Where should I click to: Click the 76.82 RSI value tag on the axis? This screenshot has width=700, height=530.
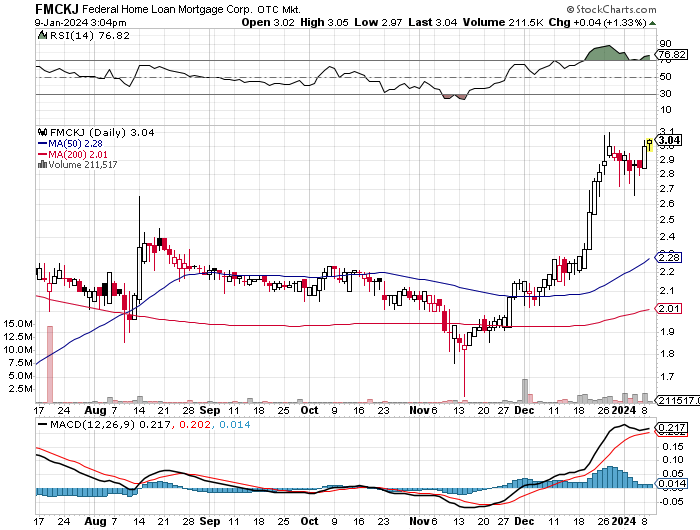(672, 54)
